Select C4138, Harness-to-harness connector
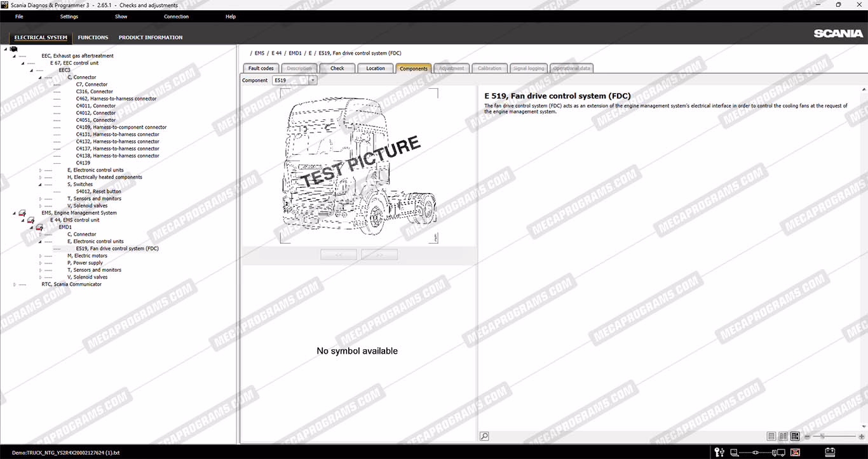This screenshot has height=459, width=868. tap(118, 156)
